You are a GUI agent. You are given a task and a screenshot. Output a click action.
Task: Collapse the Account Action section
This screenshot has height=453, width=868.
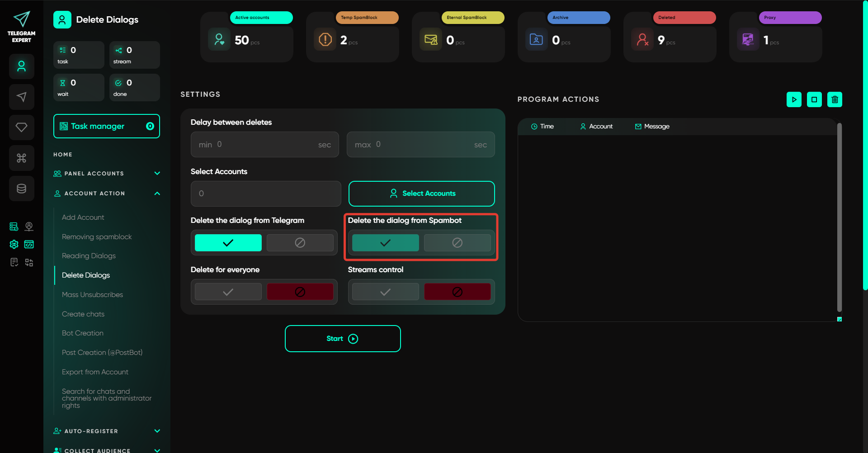(x=157, y=193)
